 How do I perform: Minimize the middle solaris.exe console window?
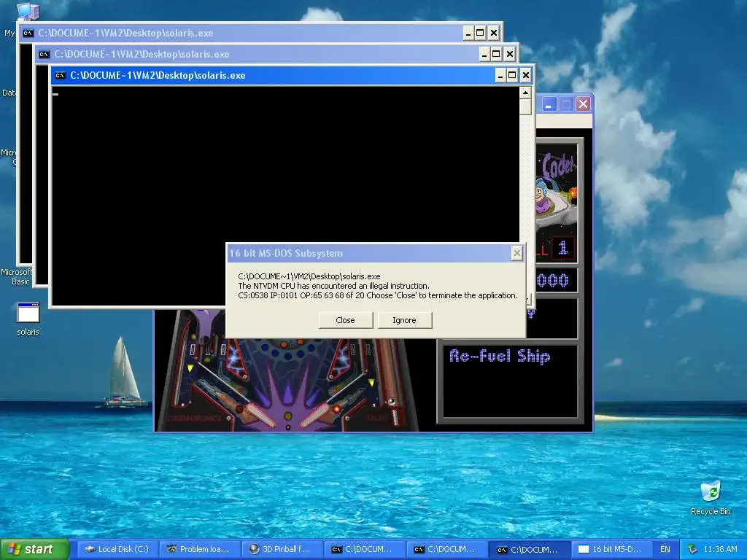pos(484,54)
